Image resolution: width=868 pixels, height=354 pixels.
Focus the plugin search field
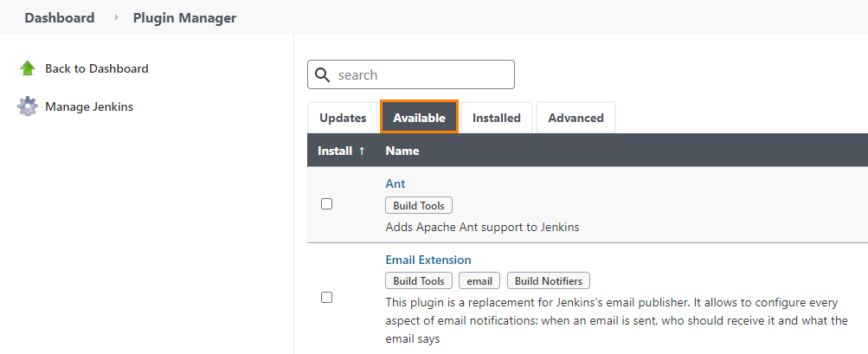(x=422, y=75)
